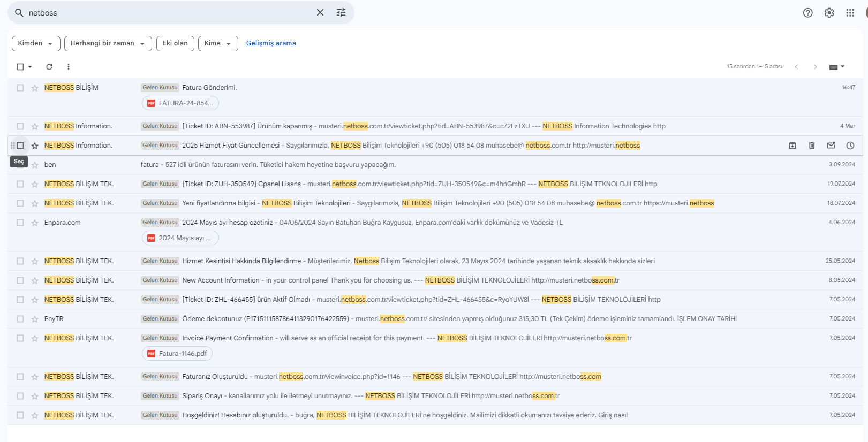Open the Yeni fiyatlandırma bilgisi email
868x442 pixels.
coord(435,203)
